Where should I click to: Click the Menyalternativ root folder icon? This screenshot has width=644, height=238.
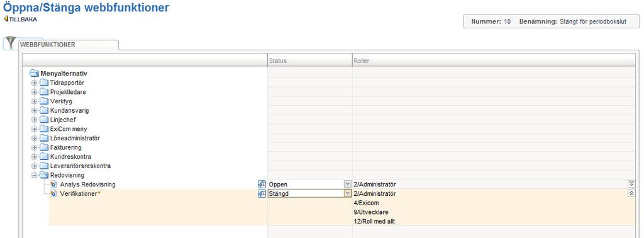click(x=35, y=74)
